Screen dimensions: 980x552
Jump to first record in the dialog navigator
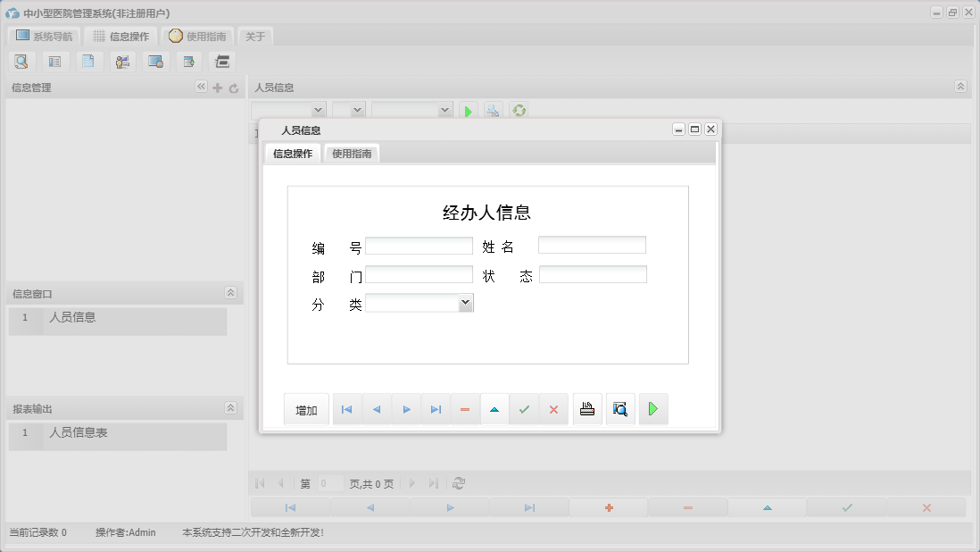pyautogui.click(x=346, y=408)
